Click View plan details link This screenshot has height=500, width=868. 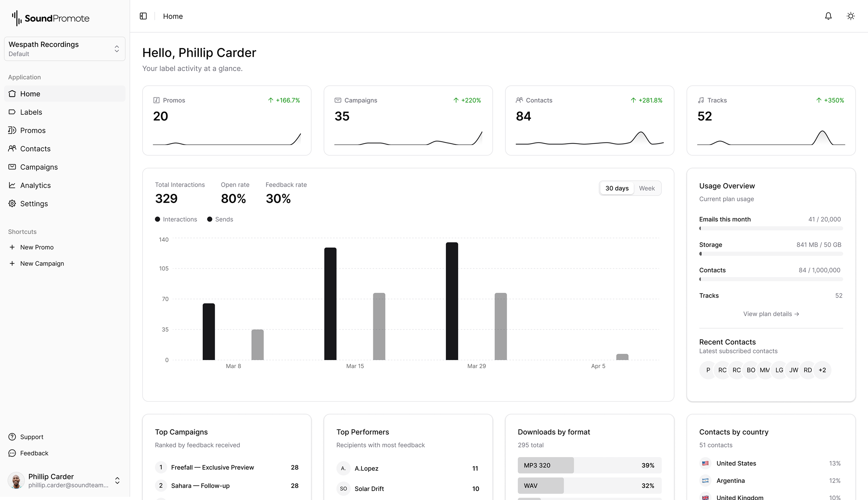coord(771,314)
